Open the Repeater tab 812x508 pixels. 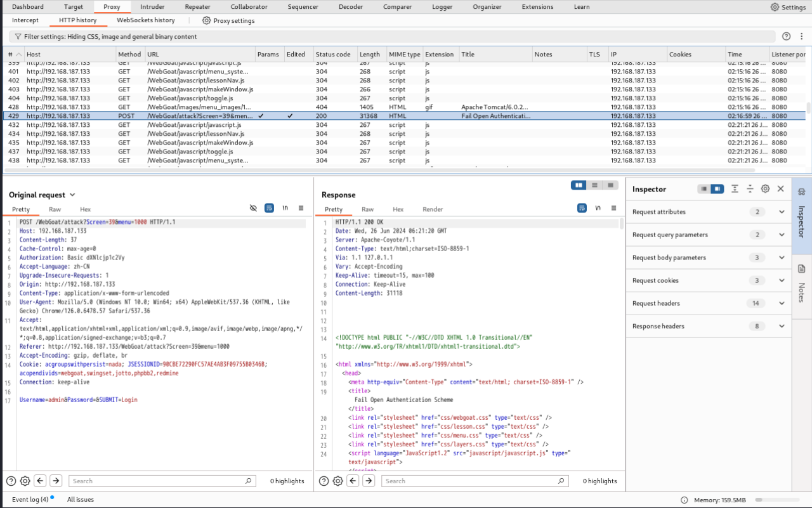pos(197,7)
